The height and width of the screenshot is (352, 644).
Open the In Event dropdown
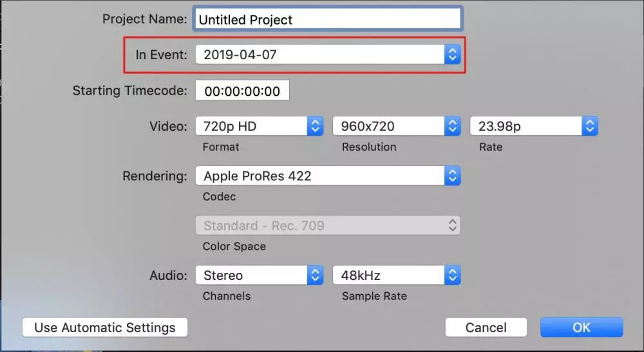(x=328, y=54)
